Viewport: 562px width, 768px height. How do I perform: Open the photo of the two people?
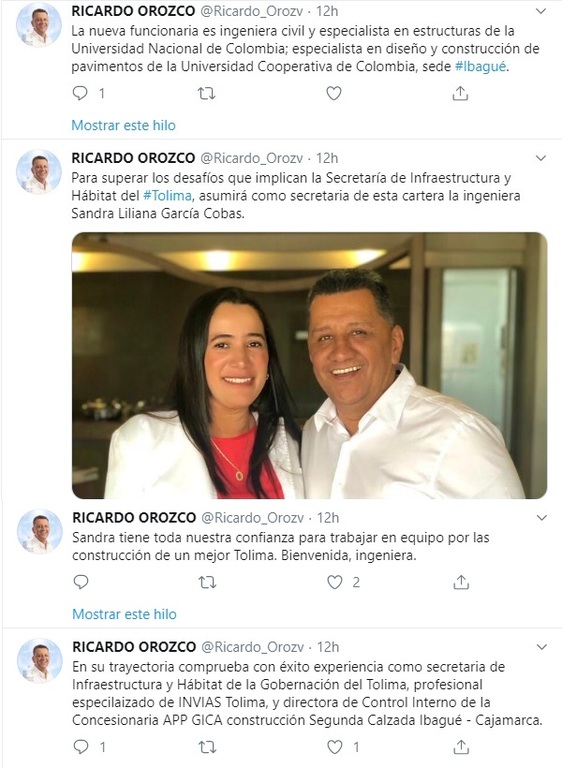[x=310, y=365]
